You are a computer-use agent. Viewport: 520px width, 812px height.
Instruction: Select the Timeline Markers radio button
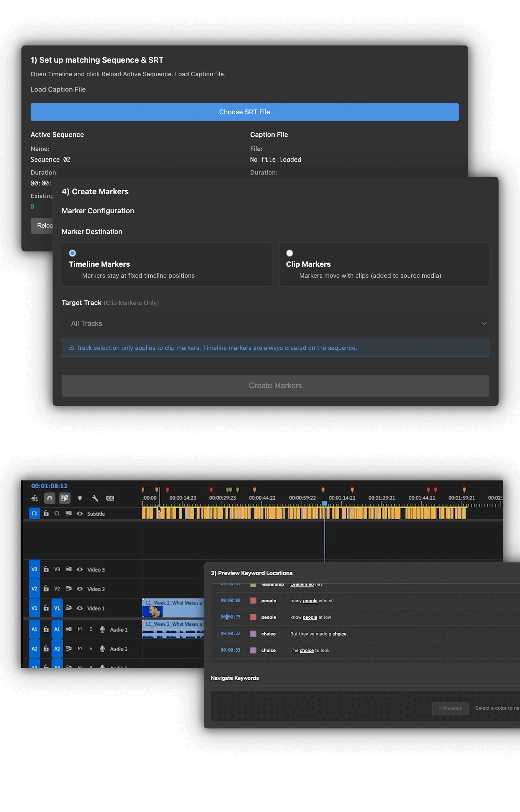click(73, 253)
